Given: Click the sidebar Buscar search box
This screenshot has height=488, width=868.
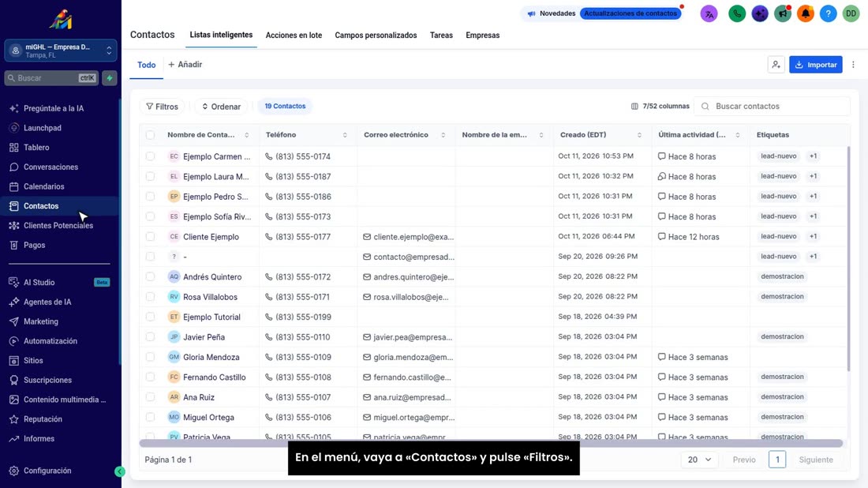Looking at the screenshot, I should (x=51, y=78).
